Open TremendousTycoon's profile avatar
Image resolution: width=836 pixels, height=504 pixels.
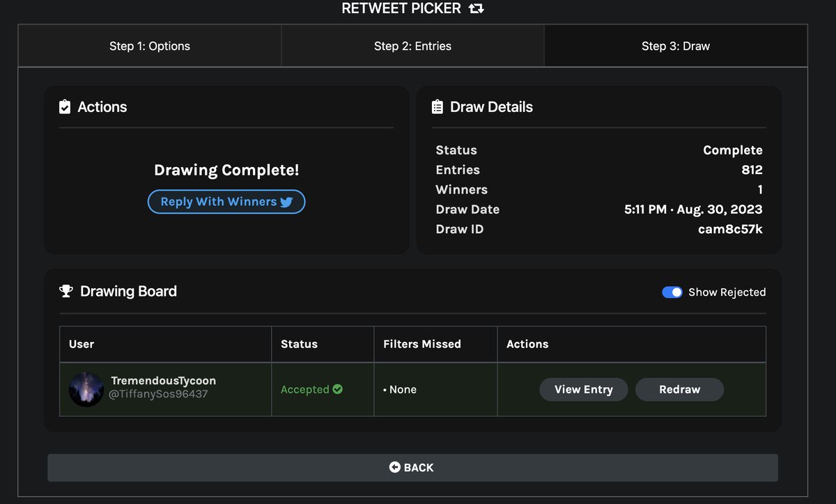click(x=86, y=389)
